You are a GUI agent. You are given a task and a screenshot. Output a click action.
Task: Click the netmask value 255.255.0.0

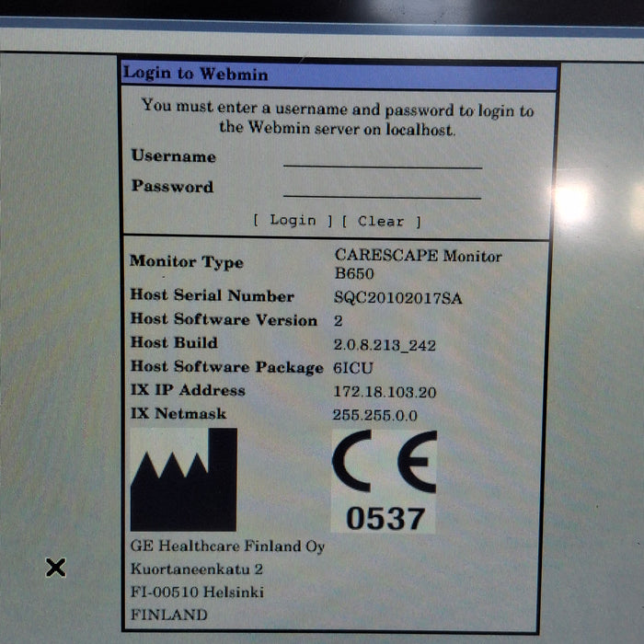pyautogui.click(x=375, y=415)
